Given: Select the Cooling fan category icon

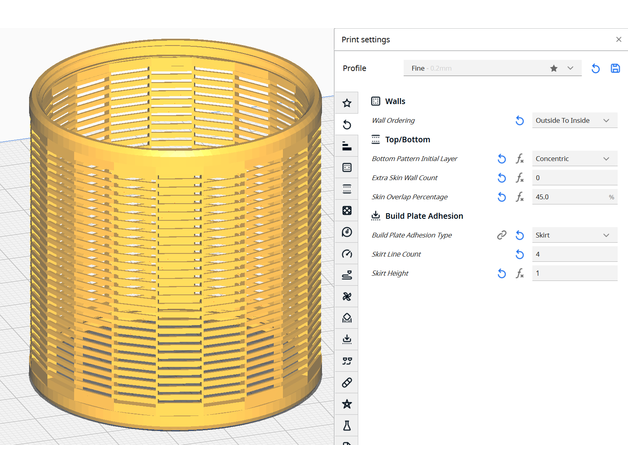Looking at the screenshot, I should [346, 296].
